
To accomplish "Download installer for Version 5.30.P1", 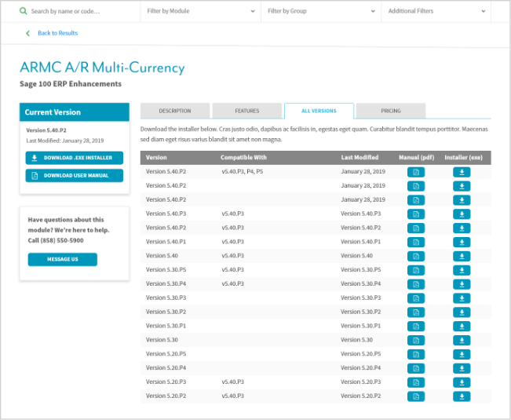I will coord(462,326).
